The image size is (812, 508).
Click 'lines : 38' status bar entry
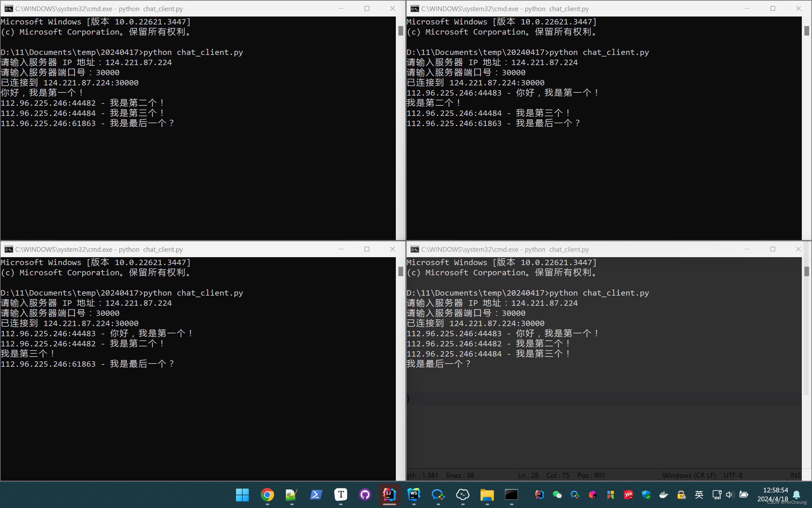(460, 475)
